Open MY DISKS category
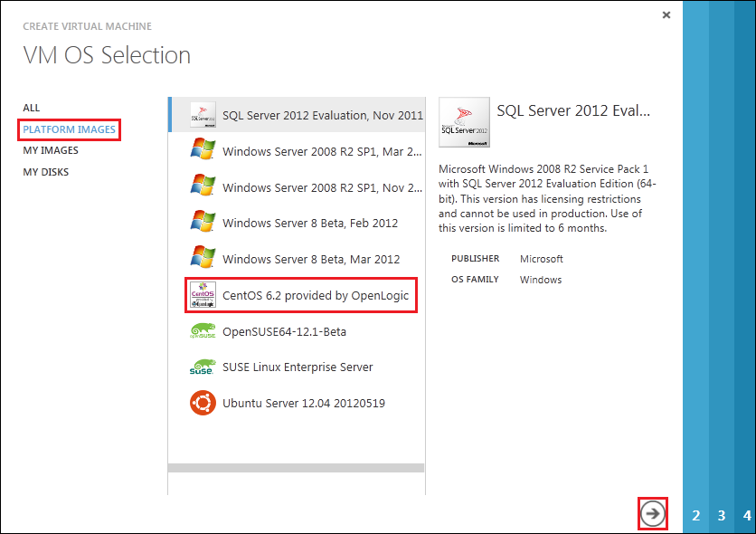756x534 pixels. click(x=46, y=172)
